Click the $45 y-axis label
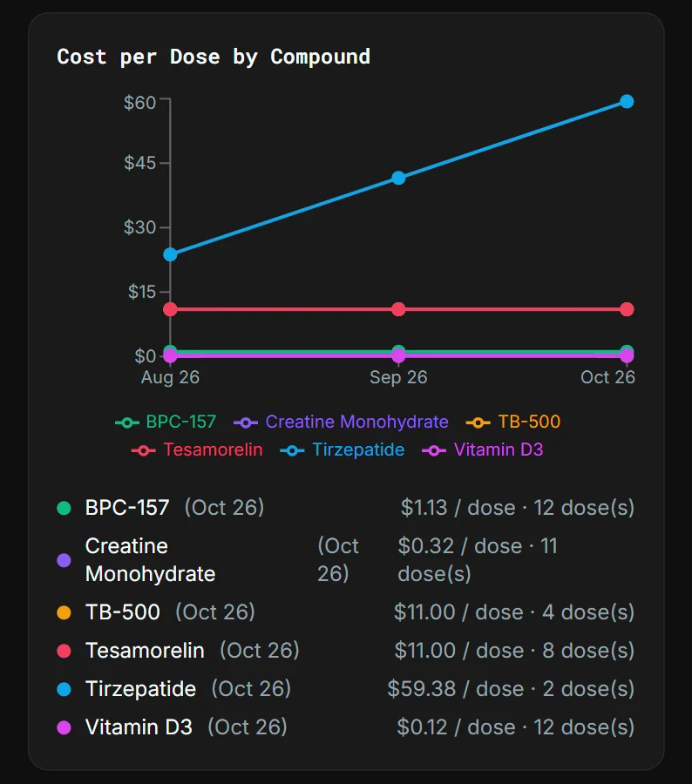Image resolution: width=692 pixels, height=784 pixels. point(140,163)
